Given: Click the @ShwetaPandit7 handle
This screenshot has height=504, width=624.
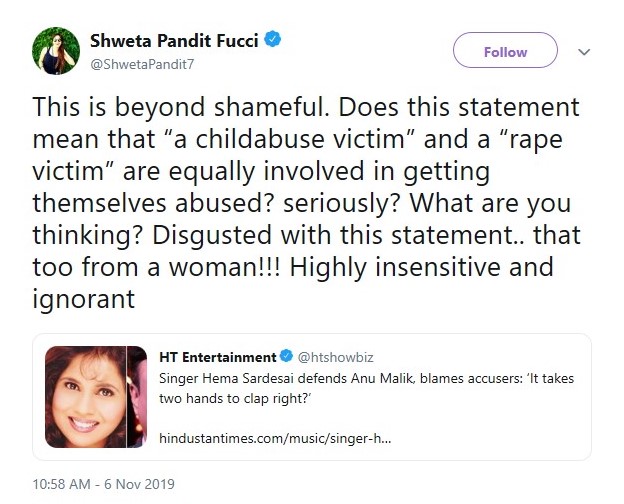Looking at the screenshot, I should tap(142, 64).
